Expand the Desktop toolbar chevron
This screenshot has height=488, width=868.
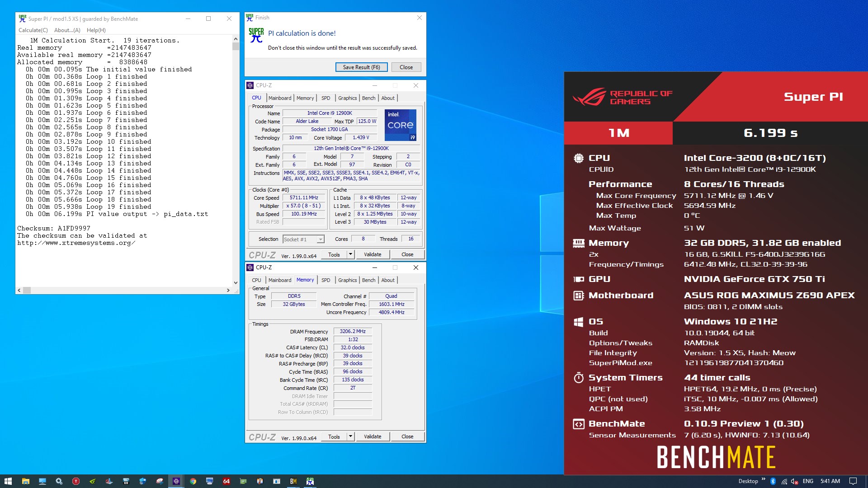[764, 479]
